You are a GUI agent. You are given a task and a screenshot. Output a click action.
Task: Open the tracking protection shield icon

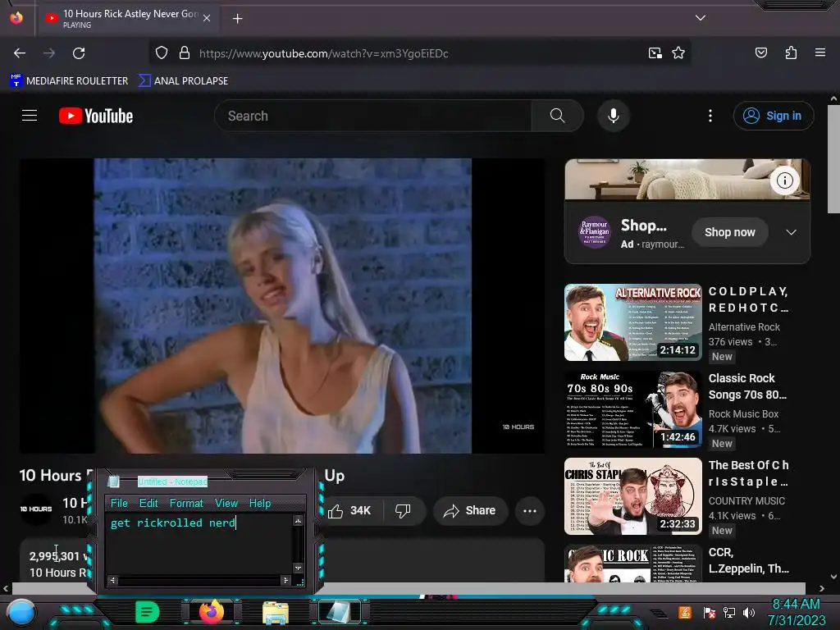click(x=162, y=53)
